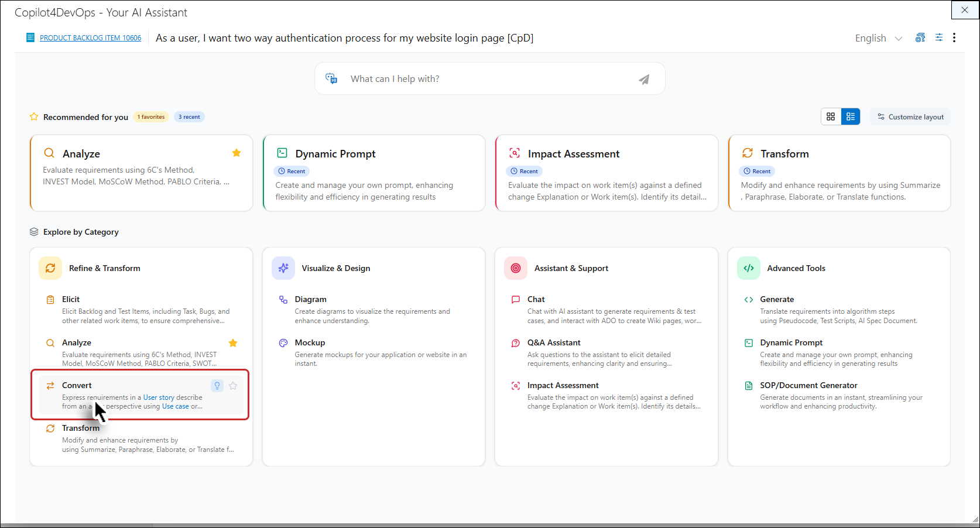Open the Impact Assessment recommended card
This screenshot has width=980, height=528.
pos(606,173)
